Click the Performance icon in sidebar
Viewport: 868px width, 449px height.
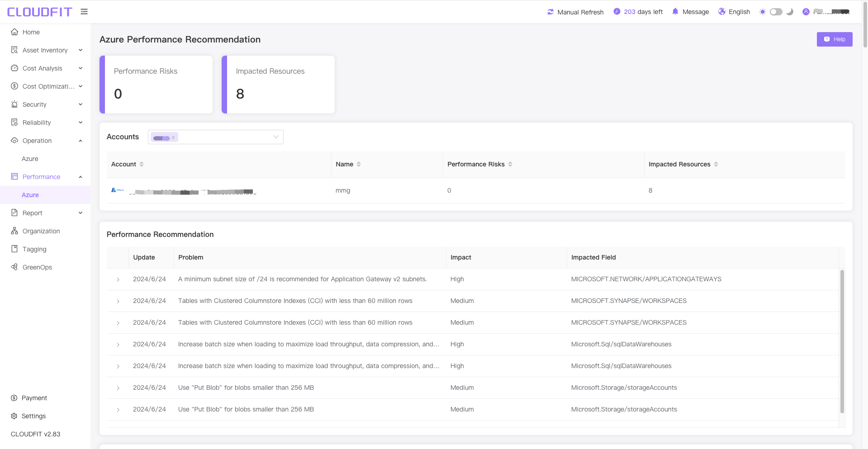(14, 177)
